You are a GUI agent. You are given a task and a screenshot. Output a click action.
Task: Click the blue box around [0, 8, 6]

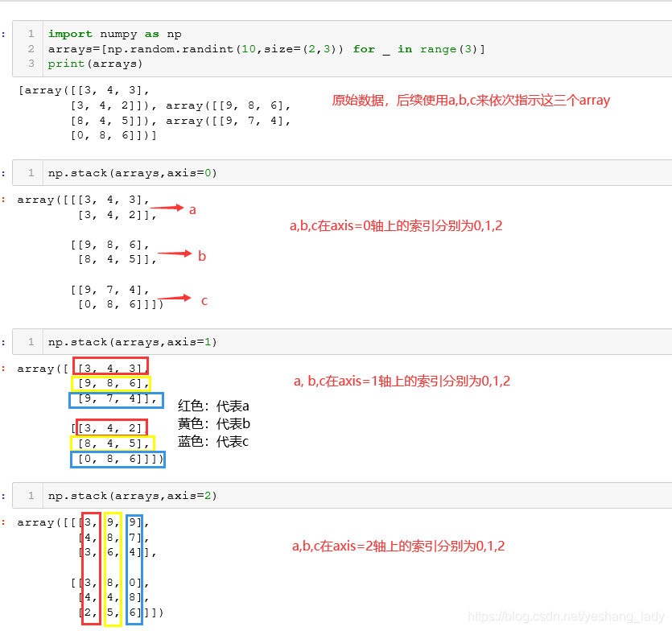click(x=117, y=458)
